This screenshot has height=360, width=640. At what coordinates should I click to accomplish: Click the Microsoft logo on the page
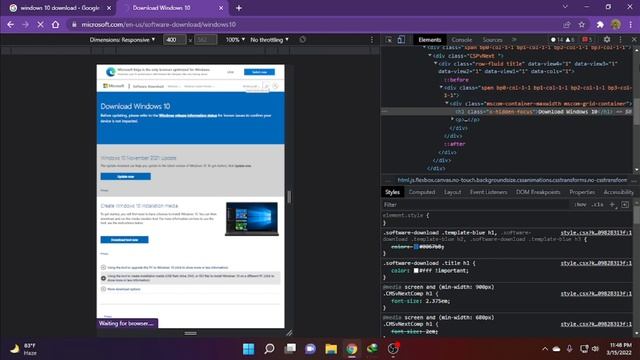pyautogui.click(x=113, y=86)
